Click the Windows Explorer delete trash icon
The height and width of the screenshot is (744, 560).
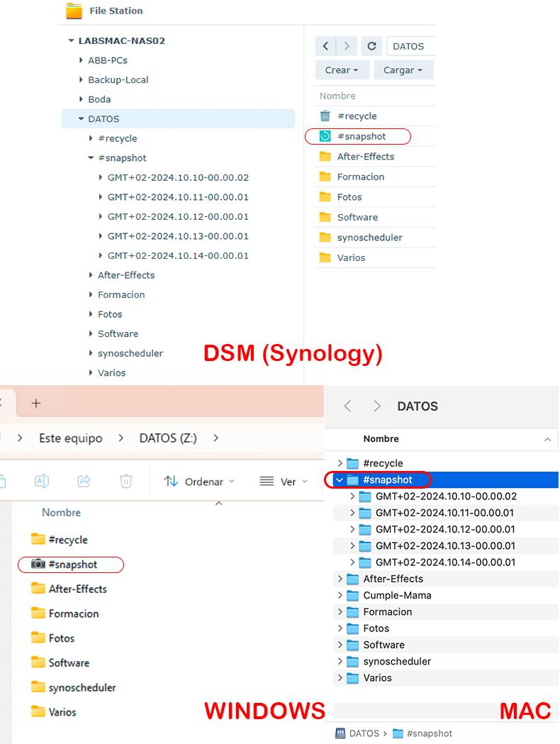(x=126, y=481)
